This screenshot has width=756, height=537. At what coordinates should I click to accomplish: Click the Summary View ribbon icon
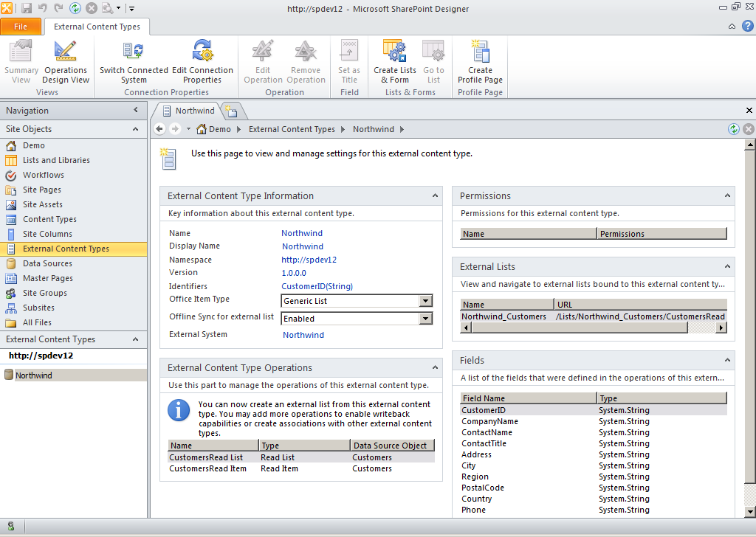tap(21, 51)
